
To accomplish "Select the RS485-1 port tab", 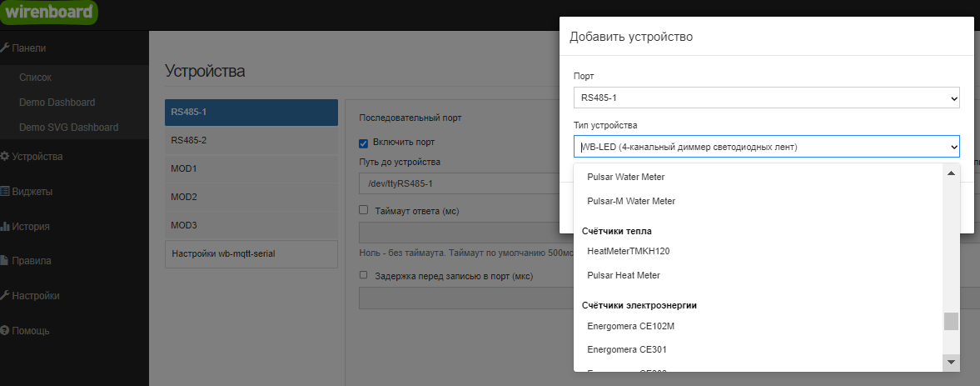I will (x=251, y=113).
